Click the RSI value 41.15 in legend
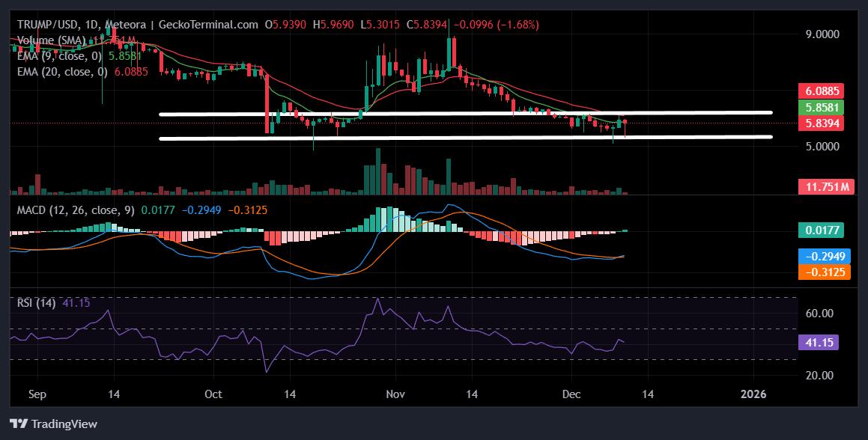 (76, 303)
